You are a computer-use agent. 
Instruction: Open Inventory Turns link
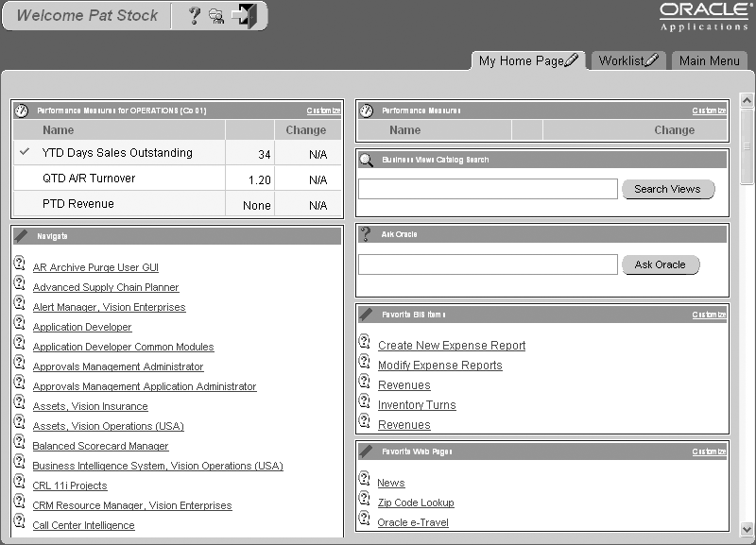(417, 405)
